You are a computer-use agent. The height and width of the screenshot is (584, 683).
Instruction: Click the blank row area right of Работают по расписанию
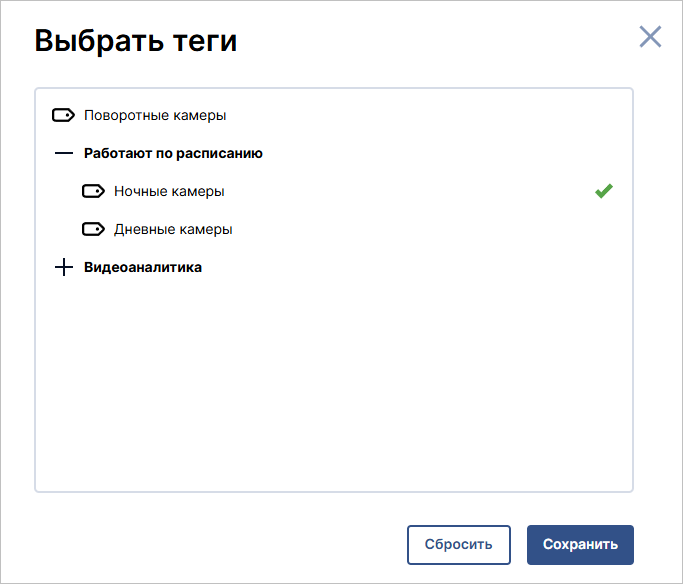point(440,153)
